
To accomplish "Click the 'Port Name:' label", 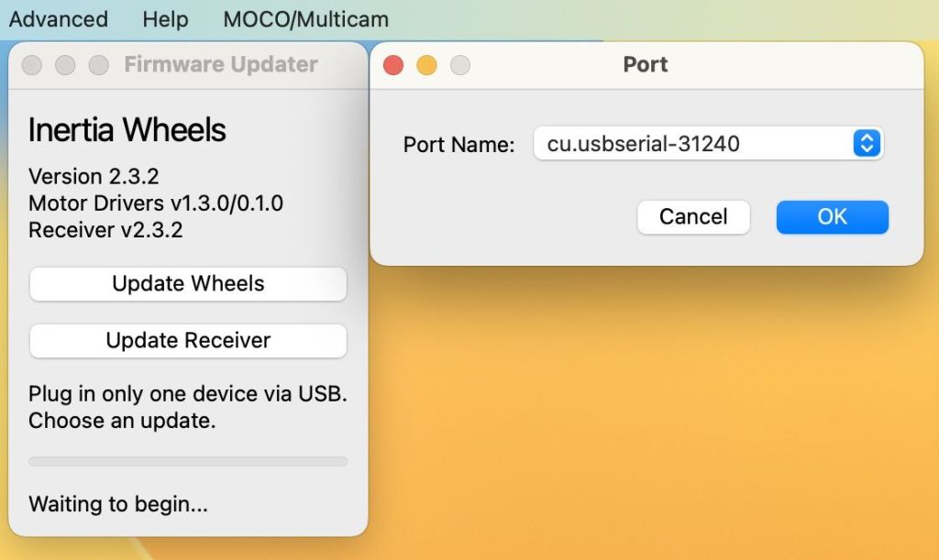I will pyautogui.click(x=458, y=145).
